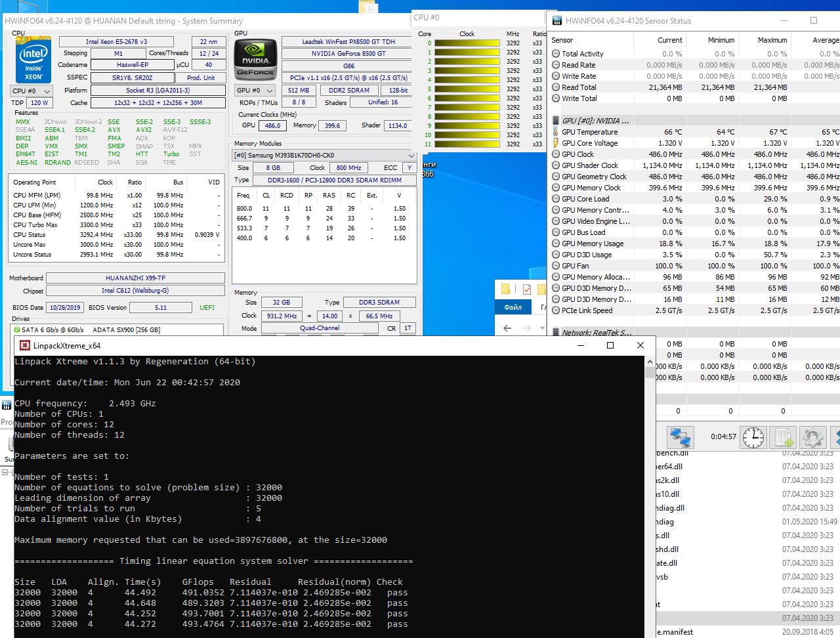Image resolution: width=840 pixels, height=638 pixels.
Task: Click the GPU Temperature thermometer icon
Action: [x=555, y=132]
